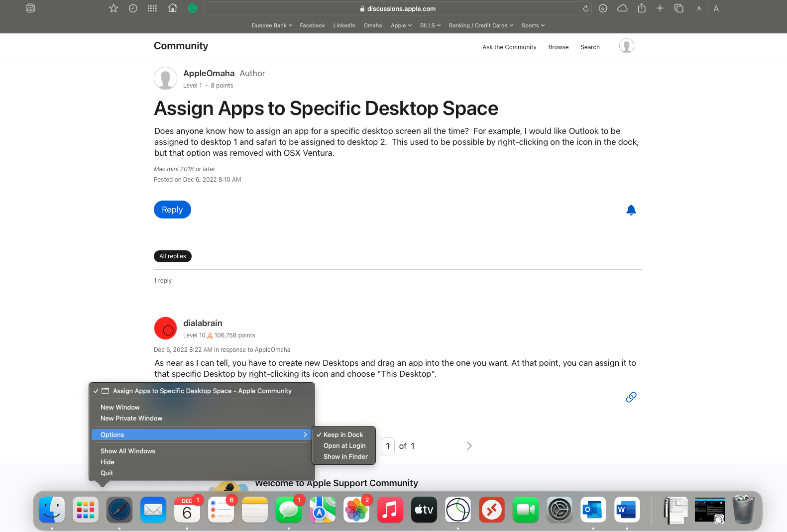Open the Share button in Safari toolbar
Viewport: 787px width, 532px height.
tap(642, 8)
